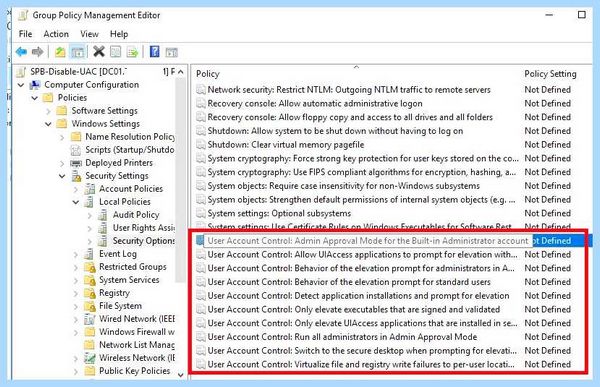This screenshot has height=387, width=600.
Task: Click the Deployed Printers printer icon
Action: click(x=76, y=163)
